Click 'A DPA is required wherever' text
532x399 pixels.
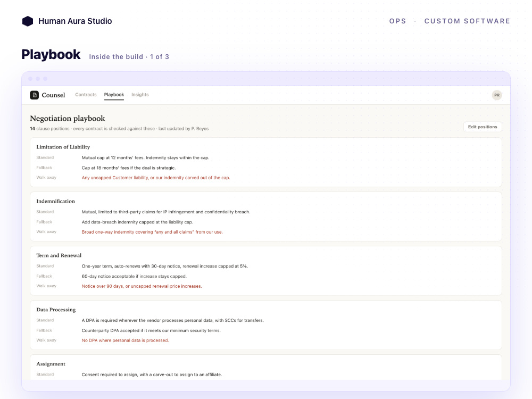pyautogui.click(x=172, y=320)
